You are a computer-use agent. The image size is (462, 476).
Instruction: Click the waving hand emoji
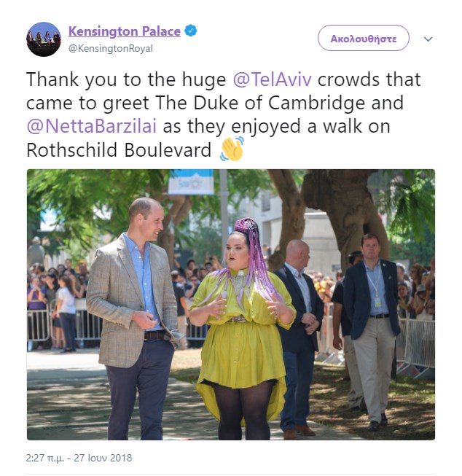point(232,149)
